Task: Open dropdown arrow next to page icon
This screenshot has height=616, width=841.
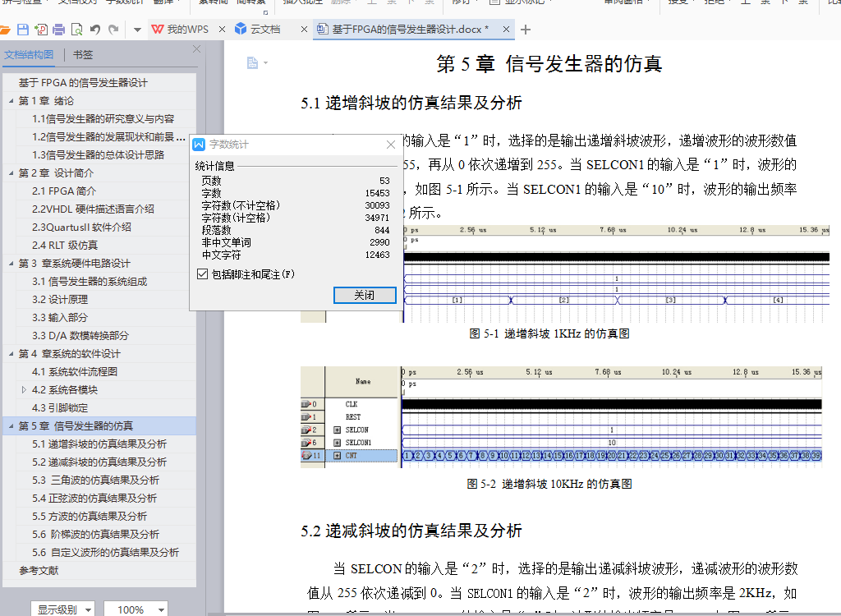Action: coord(265,63)
